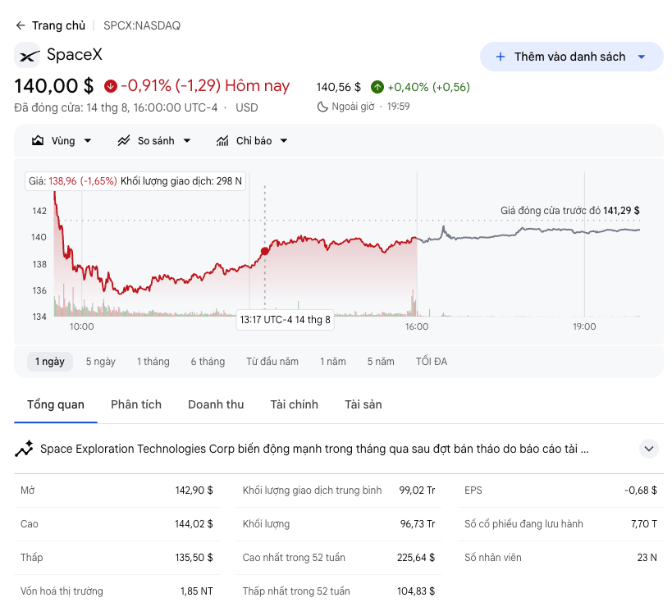Click the 19:00 axis label

(584, 326)
